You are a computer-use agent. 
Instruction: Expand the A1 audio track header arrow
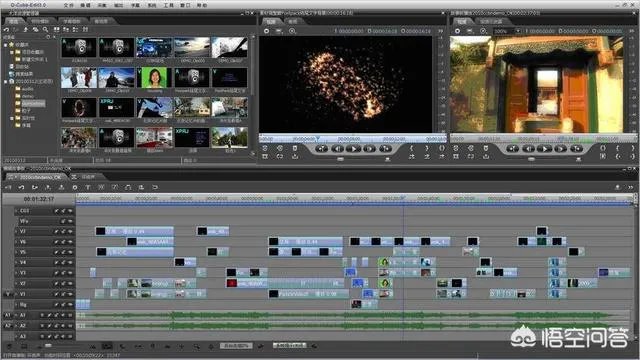(x=16, y=315)
